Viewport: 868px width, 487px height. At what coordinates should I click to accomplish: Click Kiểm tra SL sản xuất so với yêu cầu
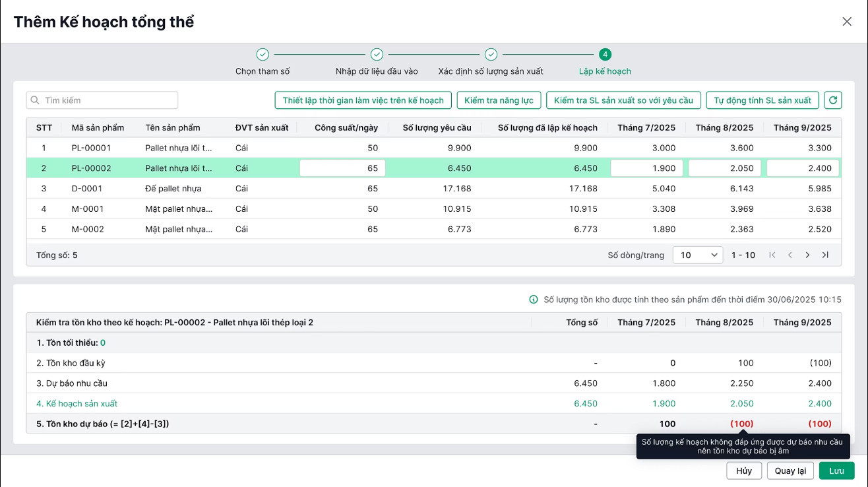[x=623, y=100]
